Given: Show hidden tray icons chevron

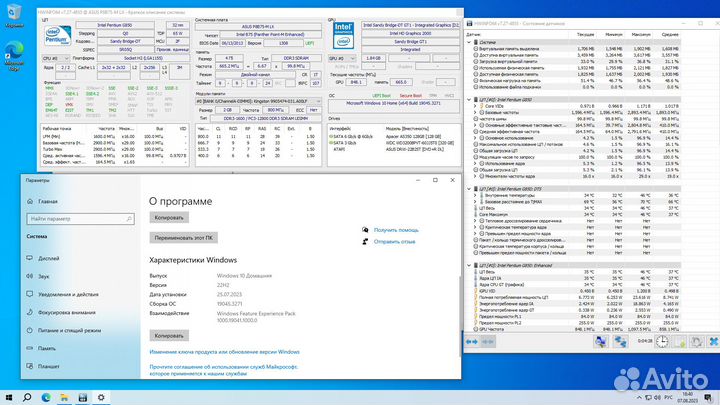Looking at the screenshot, I should pyautogui.click(x=639, y=398).
